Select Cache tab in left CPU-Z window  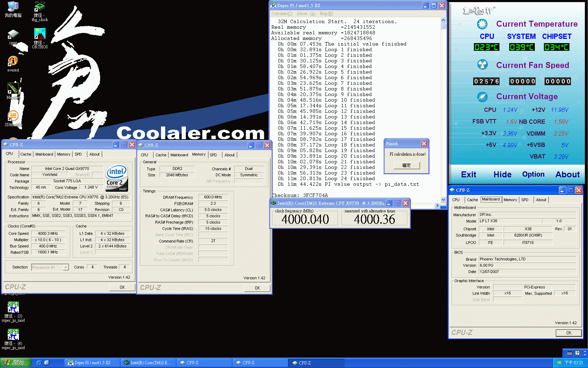[26, 154]
